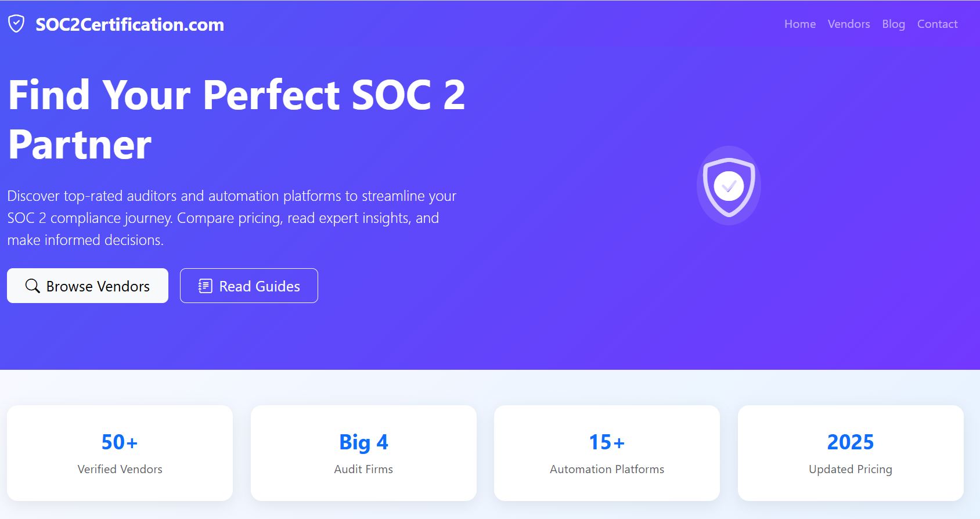Viewport: 980px width, 519px height.
Task: Click the 'Big 4' statistic heading
Action: 363,442
